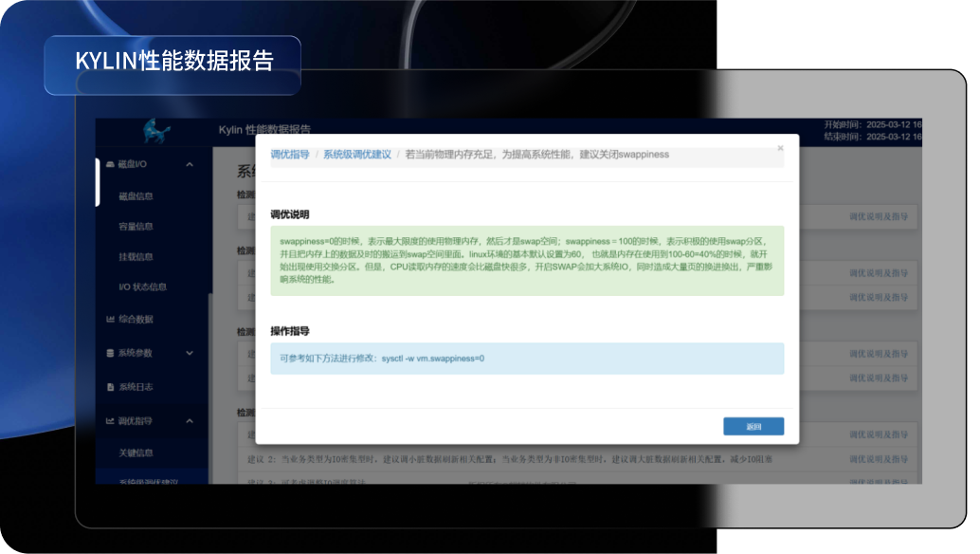Click the sysctl command text box
This screenshot has width=980, height=554.
(x=527, y=359)
